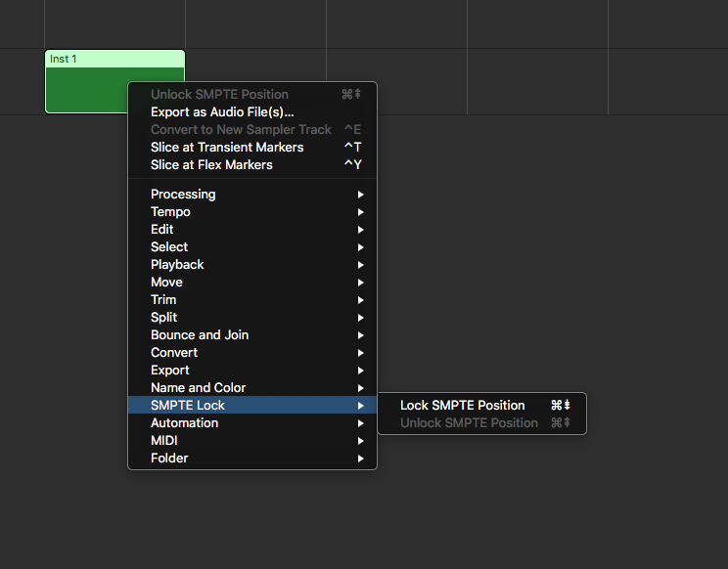Open the Edit submenu
Image resolution: width=728 pixels, height=569 pixels.
point(162,230)
